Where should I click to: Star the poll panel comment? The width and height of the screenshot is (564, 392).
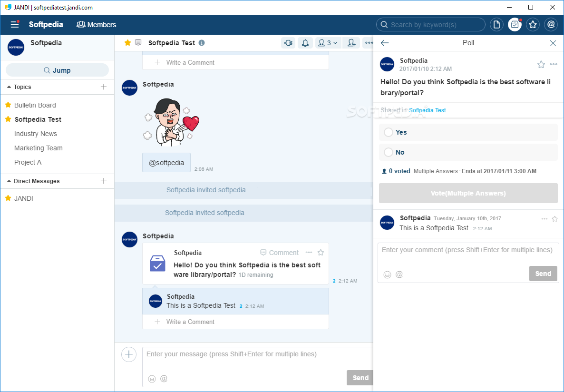(554, 219)
